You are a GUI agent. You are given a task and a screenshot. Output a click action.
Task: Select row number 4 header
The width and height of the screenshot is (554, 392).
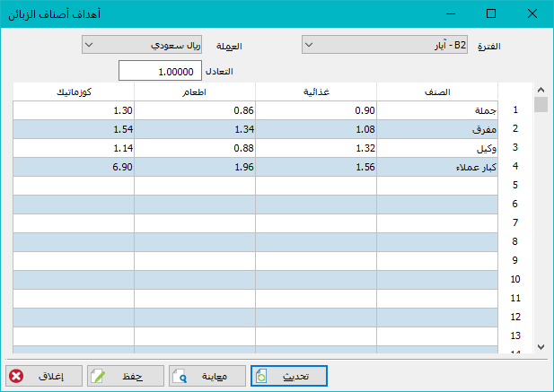[x=515, y=167]
